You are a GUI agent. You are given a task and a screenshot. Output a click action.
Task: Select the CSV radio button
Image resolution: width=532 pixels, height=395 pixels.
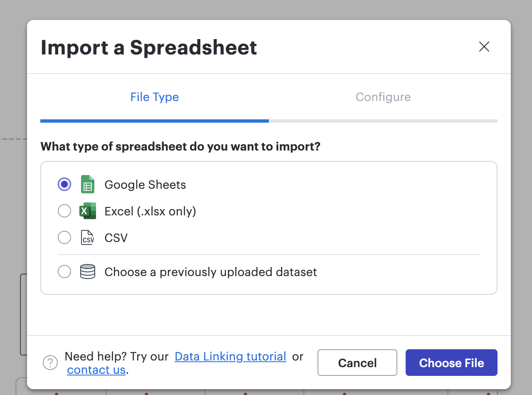coord(64,237)
